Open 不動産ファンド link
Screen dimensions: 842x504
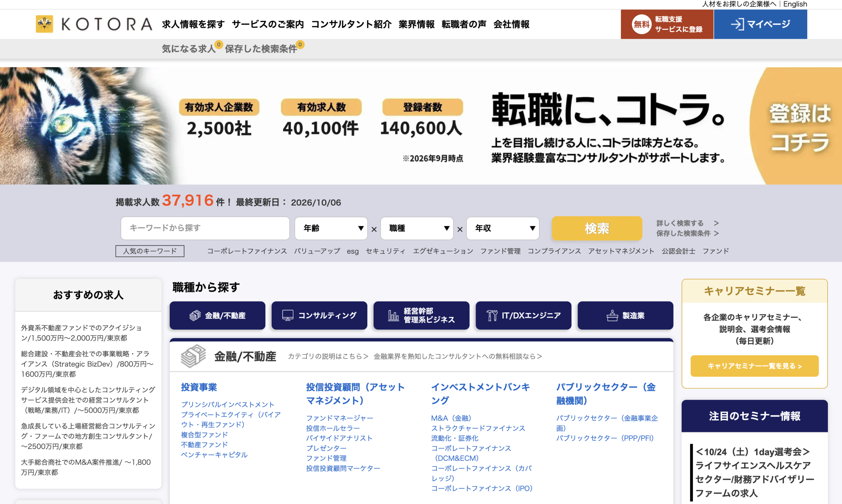[x=205, y=444]
